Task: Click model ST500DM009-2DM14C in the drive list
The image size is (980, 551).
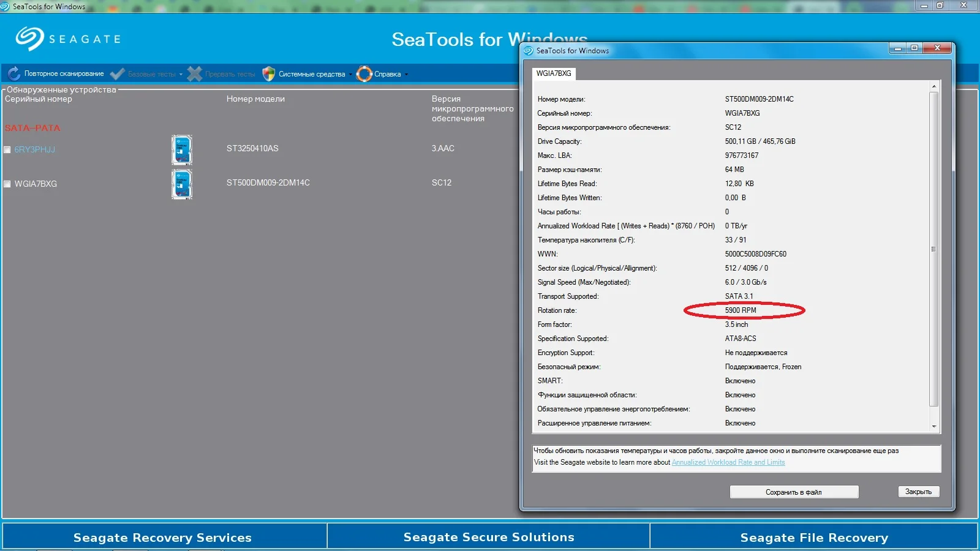Action: (268, 183)
